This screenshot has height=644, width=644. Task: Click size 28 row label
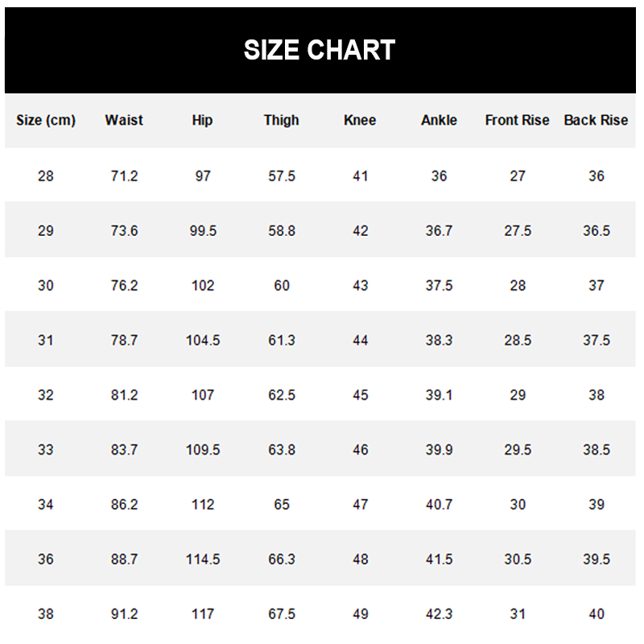pos(46,176)
